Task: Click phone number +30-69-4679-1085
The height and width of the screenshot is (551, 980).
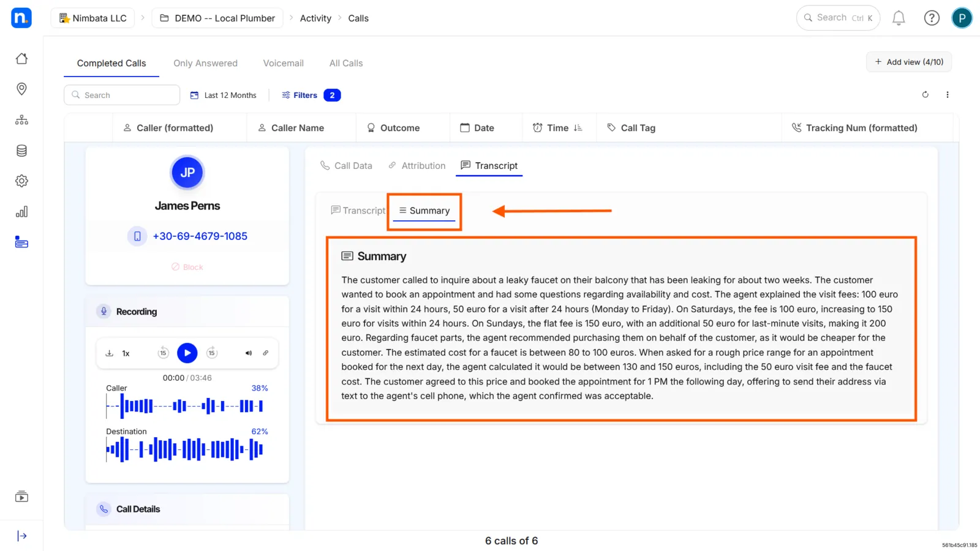Action: [x=200, y=236]
